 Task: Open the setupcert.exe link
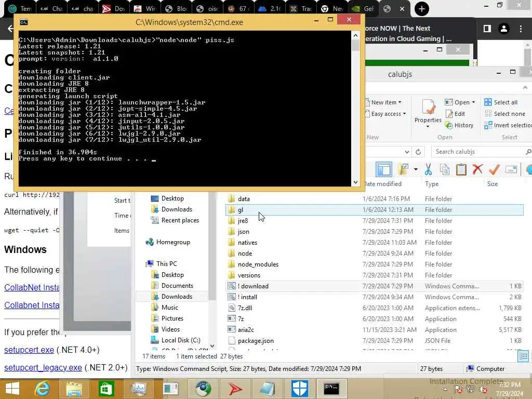(x=29, y=350)
